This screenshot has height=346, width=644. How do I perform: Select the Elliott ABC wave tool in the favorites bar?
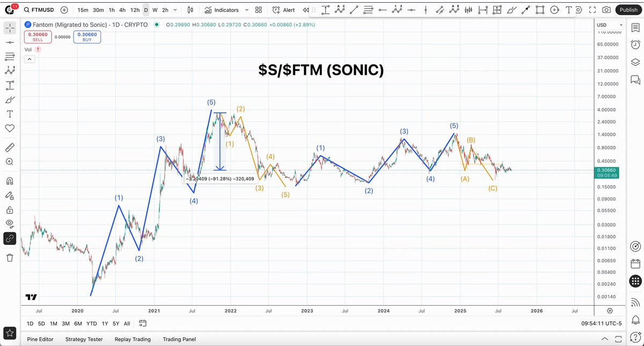tap(339, 10)
